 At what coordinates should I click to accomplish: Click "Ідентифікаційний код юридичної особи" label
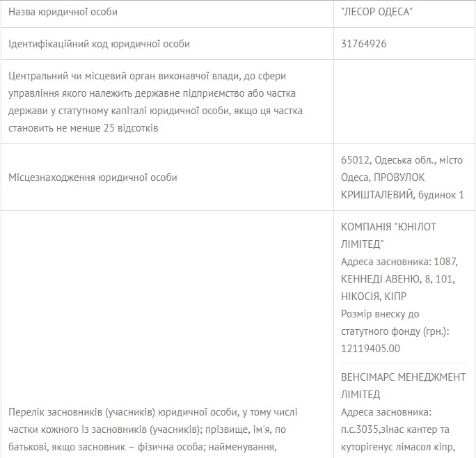(99, 44)
